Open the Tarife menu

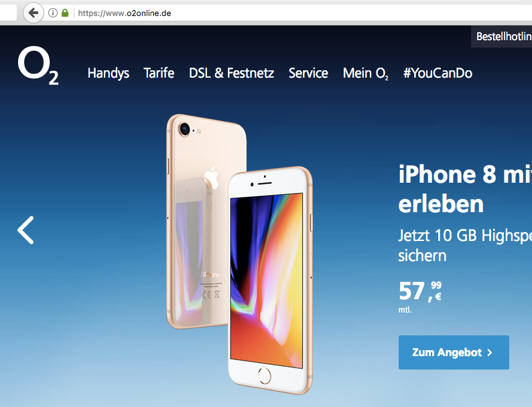159,73
